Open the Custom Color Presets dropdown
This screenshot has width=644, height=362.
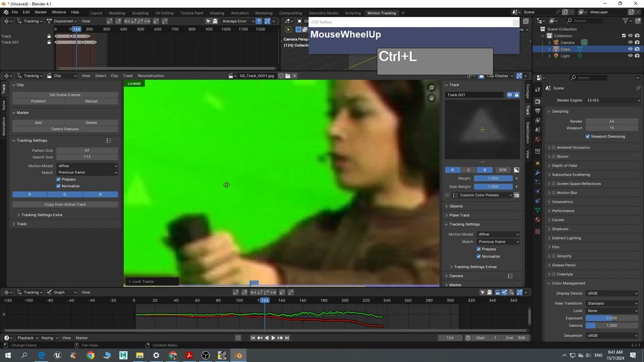[x=482, y=195]
